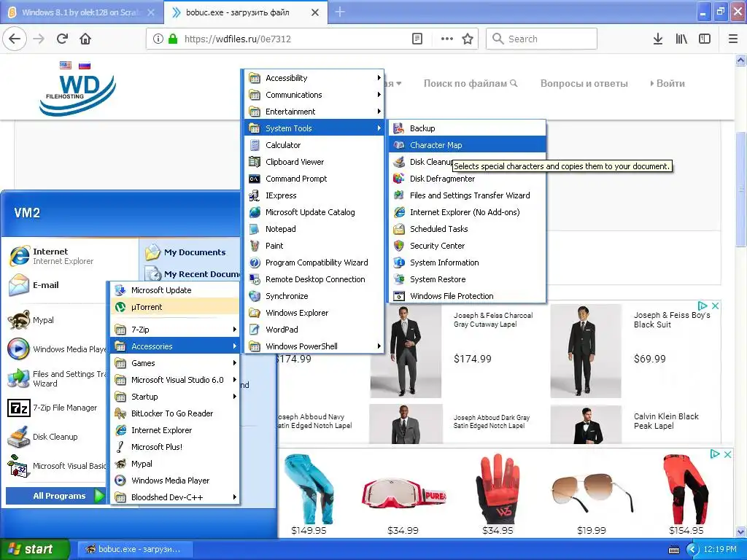Open System Restore from System Tools
747x560 pixels.
pos(468,279)
